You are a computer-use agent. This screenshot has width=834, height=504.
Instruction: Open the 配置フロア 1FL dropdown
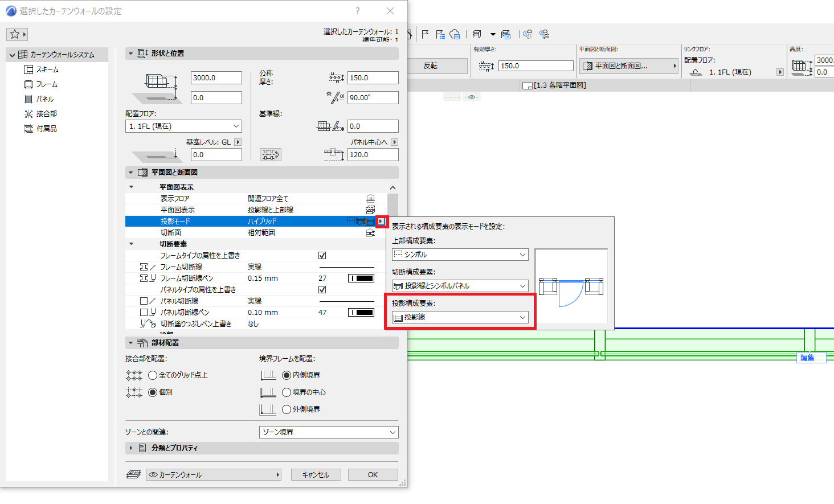[183, 126]
